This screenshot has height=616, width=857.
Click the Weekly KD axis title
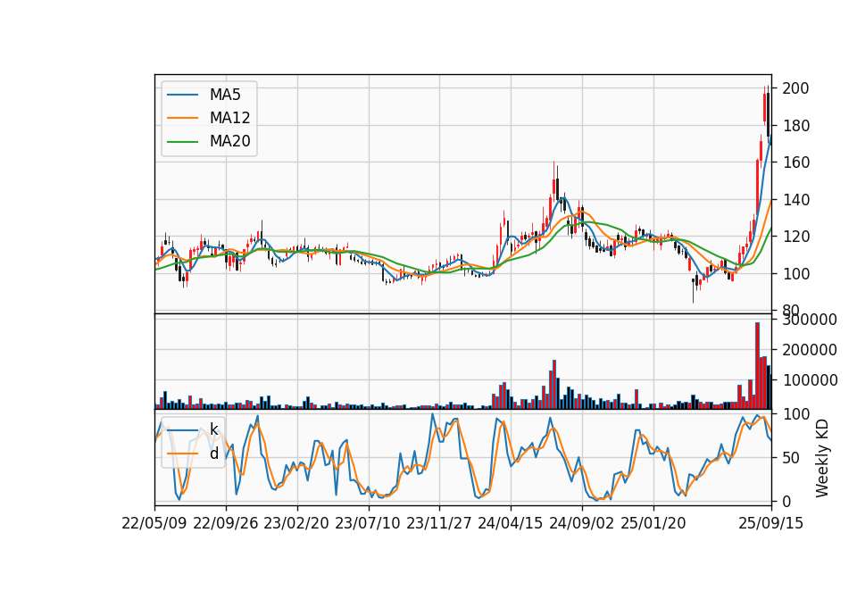pos(822,458)
